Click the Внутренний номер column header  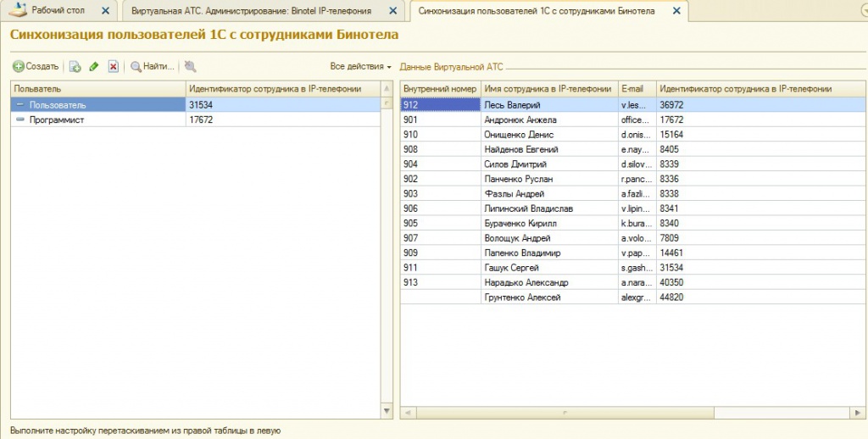point(440,89)
